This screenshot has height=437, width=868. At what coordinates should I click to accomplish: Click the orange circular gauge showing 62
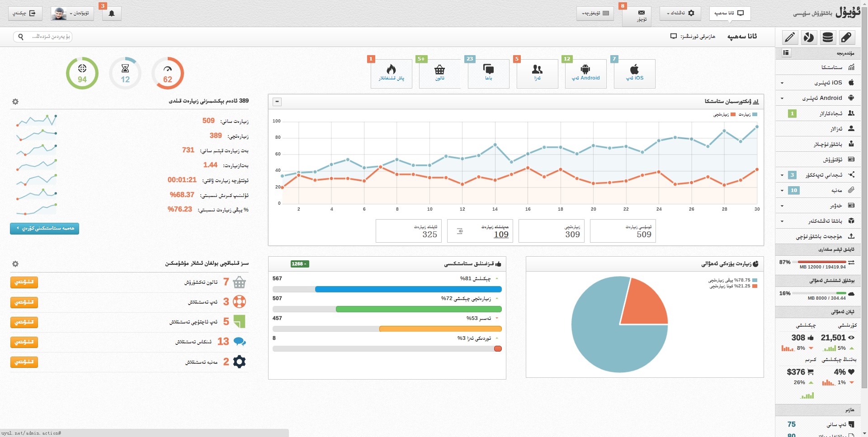tap(168, 73)
